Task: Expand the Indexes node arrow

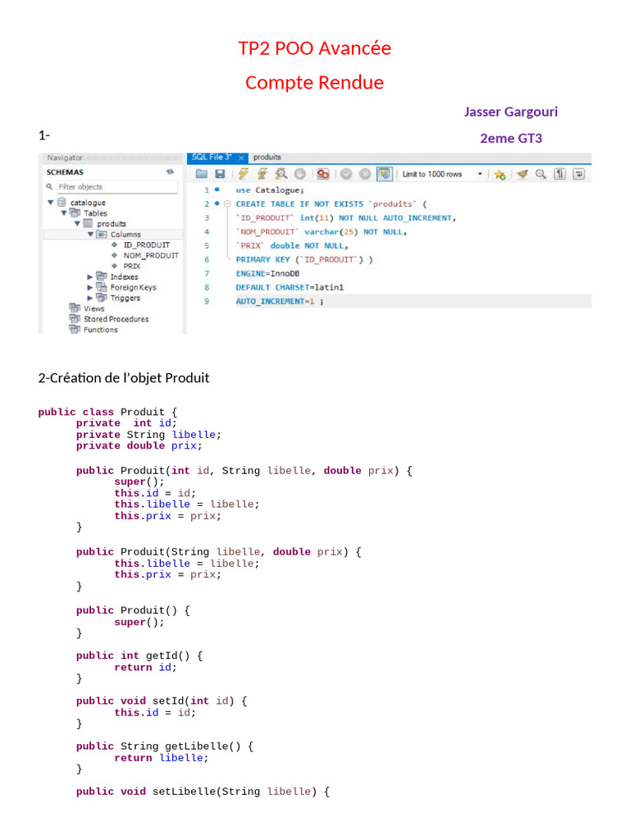Action: 90,277
